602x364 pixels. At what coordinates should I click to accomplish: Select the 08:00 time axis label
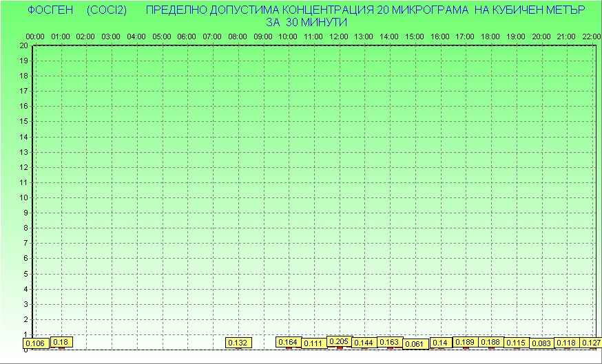coord(238,36)
